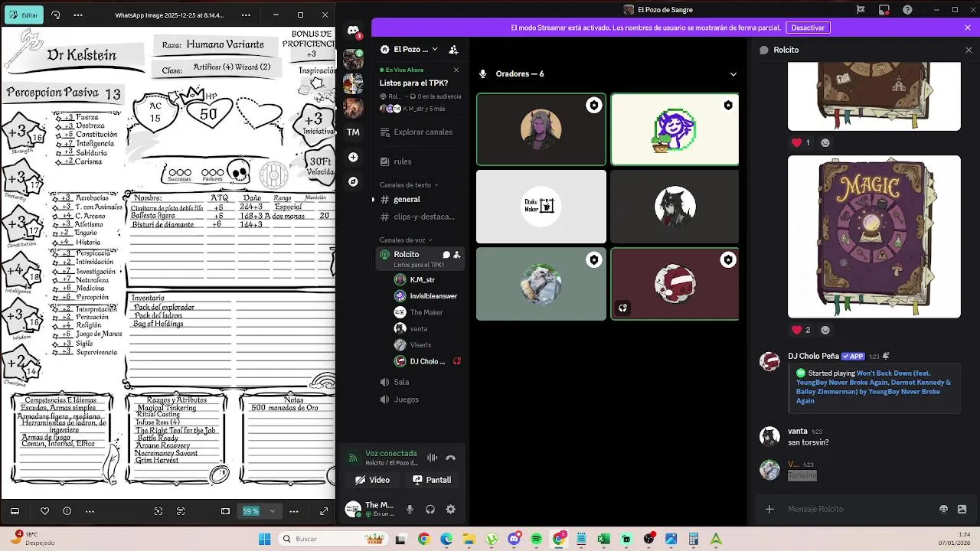Collapse Oradores section chevron

[x=733, y=74]
